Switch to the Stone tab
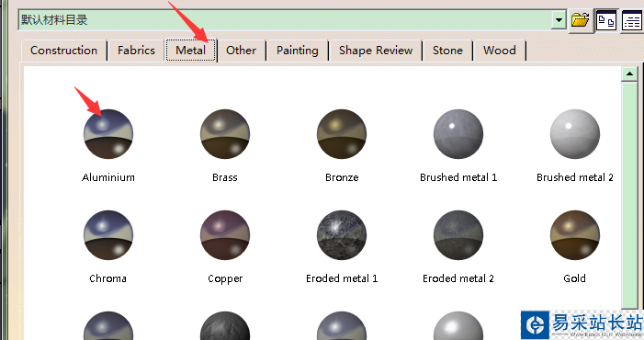Viewport: 644px width, 340px height. 447,51
